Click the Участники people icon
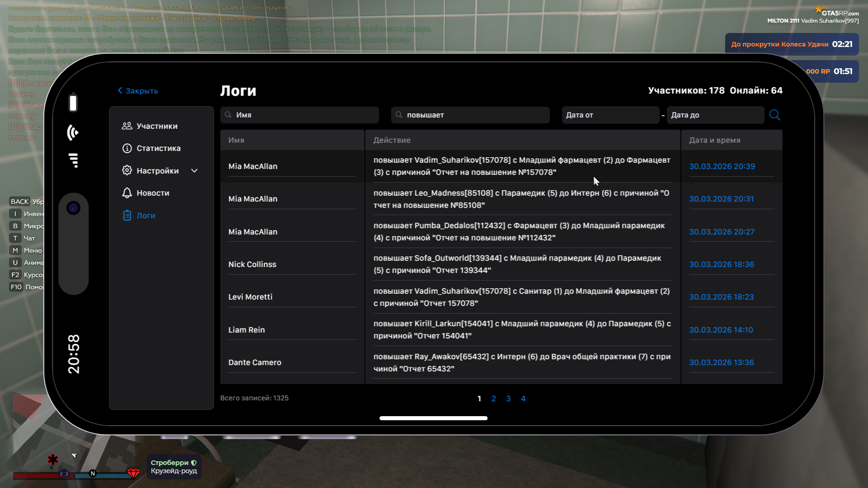This screenshot has height=488, width=868. (x=127, y=126)
